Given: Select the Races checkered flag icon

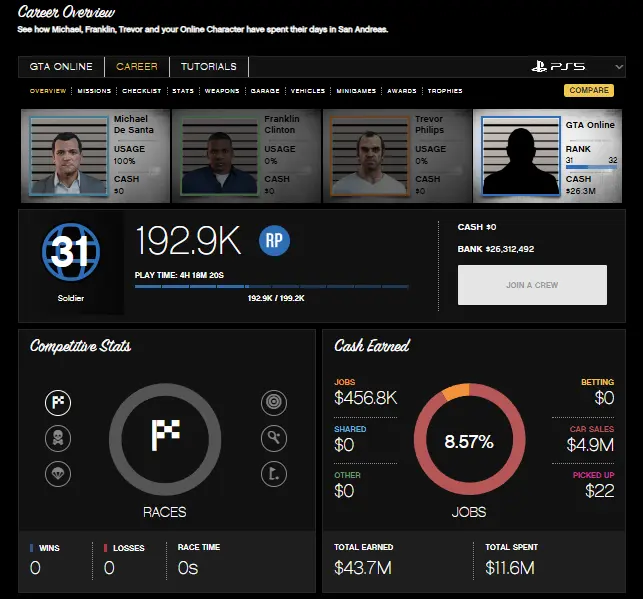Looking at the screenshot, I should [57, 403].
